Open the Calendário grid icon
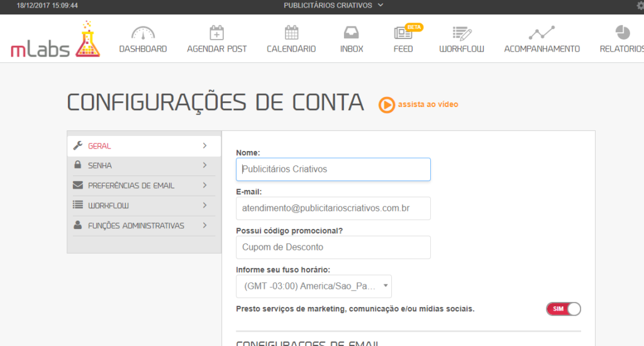This screenshot has height=346, width=644. pyautogui.click(x=291, y=33)
